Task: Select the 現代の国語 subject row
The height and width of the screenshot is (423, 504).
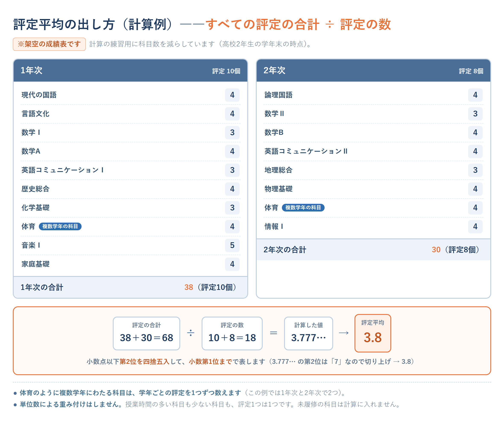Action: (130, 95)
